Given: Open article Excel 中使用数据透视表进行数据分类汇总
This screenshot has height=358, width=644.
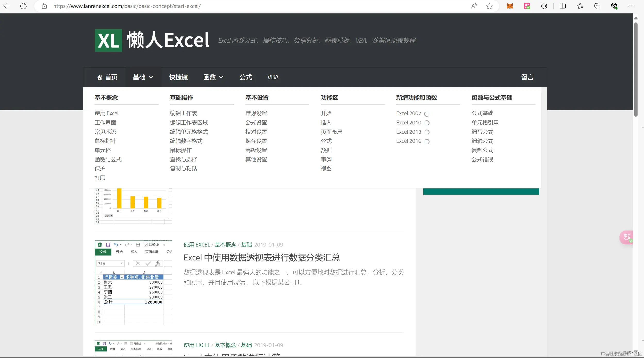Looking at the screenshot, I should [x=262, y=258].
